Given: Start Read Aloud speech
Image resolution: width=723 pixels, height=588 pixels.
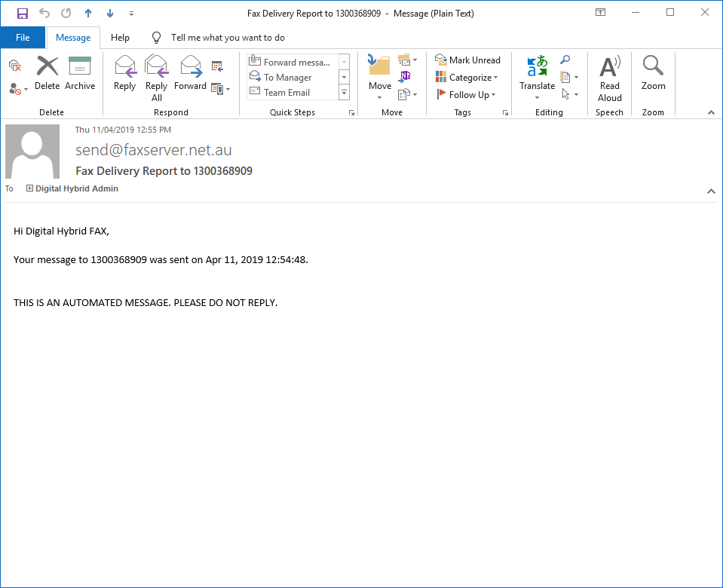Looking at the screenshot, I should click(610, 78).
